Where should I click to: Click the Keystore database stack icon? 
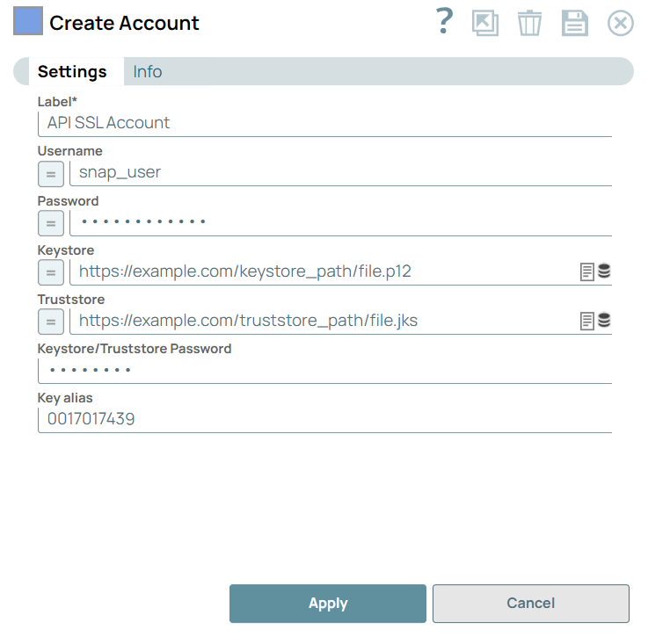604,271
